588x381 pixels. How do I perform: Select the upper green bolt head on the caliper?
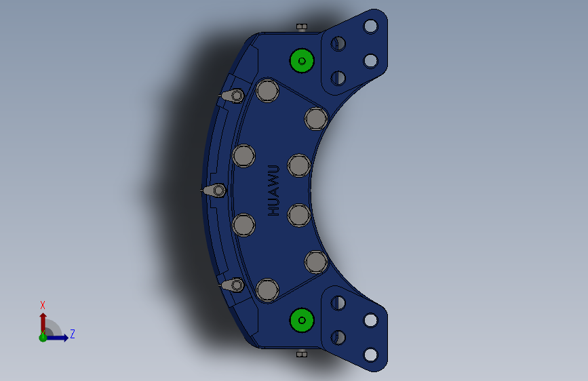[302, 61]
